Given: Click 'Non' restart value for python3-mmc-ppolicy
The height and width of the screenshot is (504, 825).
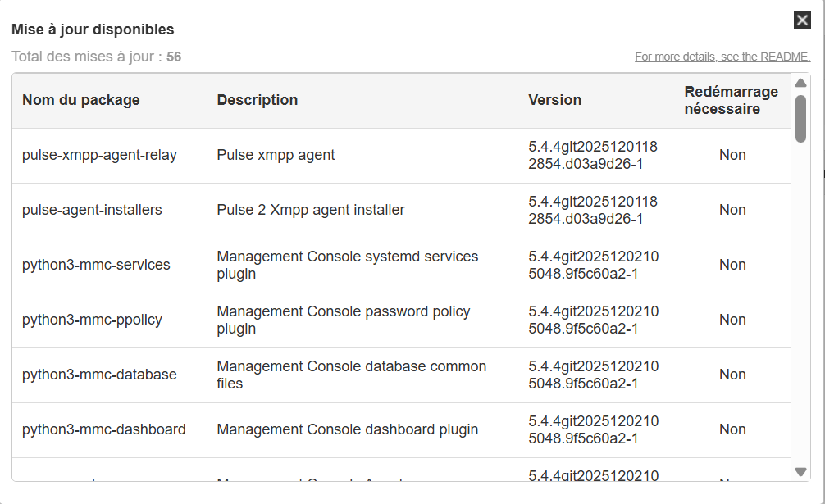Looking at the screenshot, I should coord(732,320).
